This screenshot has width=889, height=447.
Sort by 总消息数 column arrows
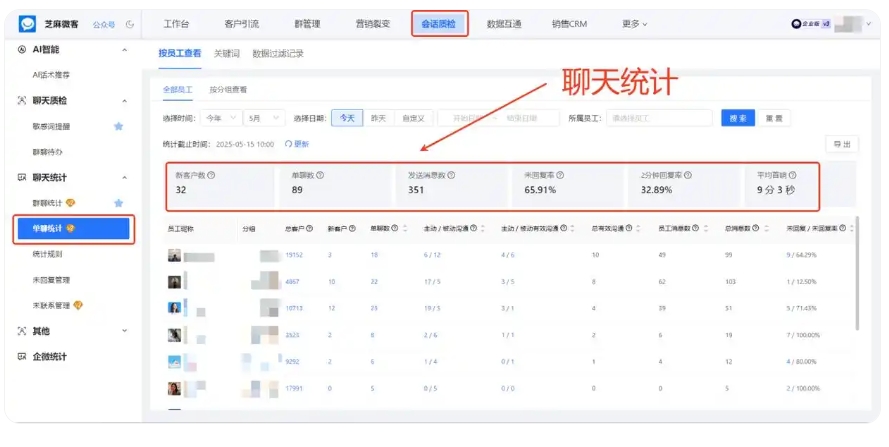click(x=767, y=228)
